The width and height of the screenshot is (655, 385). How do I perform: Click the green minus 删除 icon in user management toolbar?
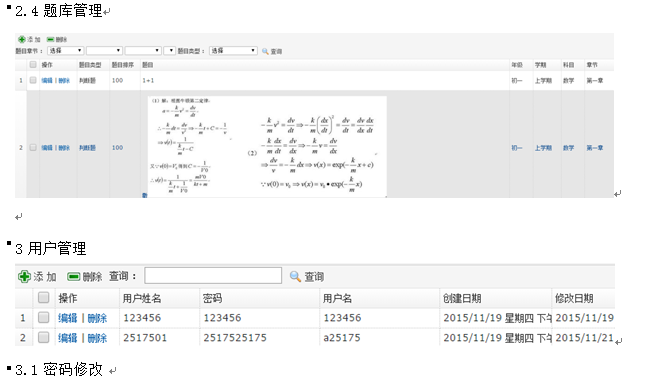pyautogui.click(x=74, y=276)
